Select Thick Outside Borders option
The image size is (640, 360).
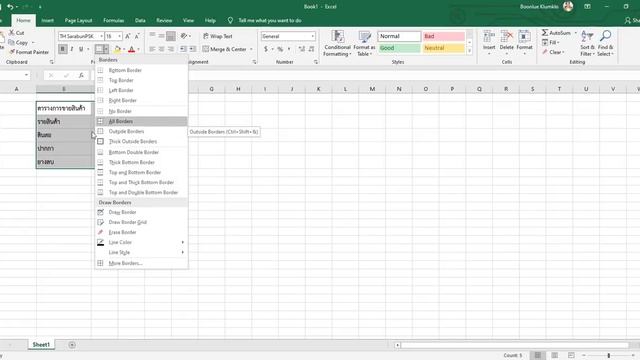142,141
